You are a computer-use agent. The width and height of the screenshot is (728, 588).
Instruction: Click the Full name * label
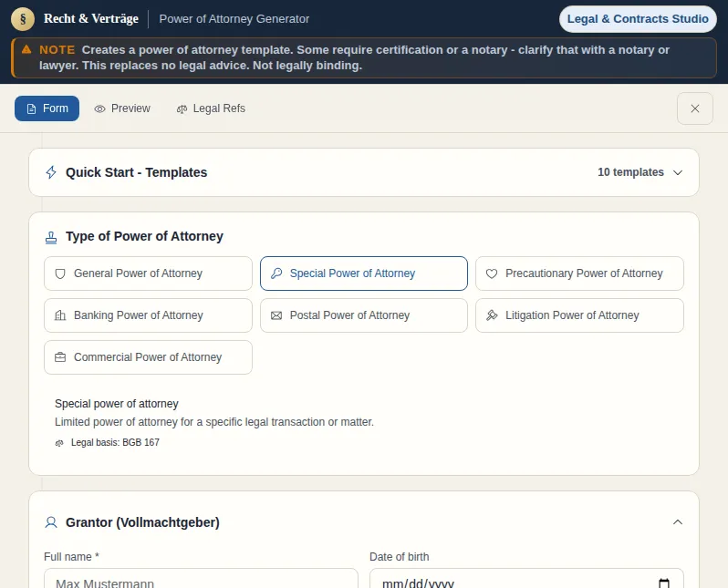pyautogui.click(x=71, y=557)
